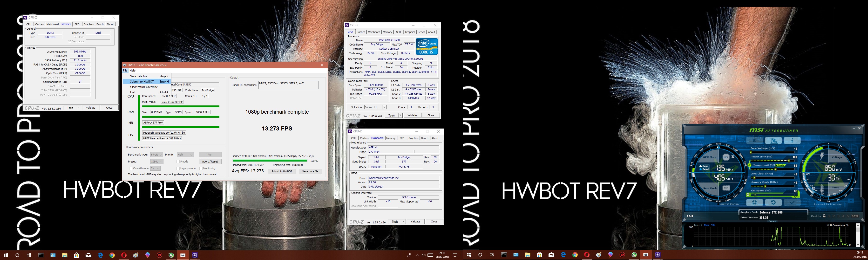Choose CPU features override in the File menu
The height and width of the screenshot is (260, 868).
click(147, 87)
